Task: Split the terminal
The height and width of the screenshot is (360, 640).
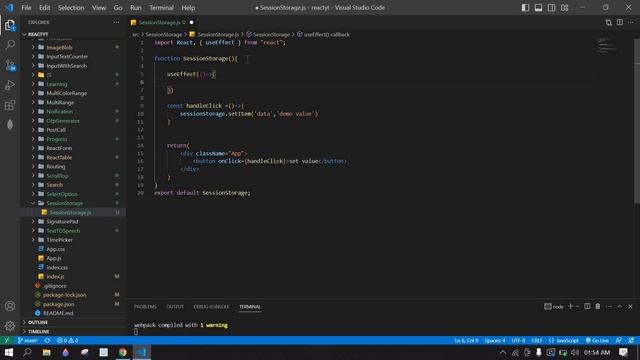Action: point(587,307)
